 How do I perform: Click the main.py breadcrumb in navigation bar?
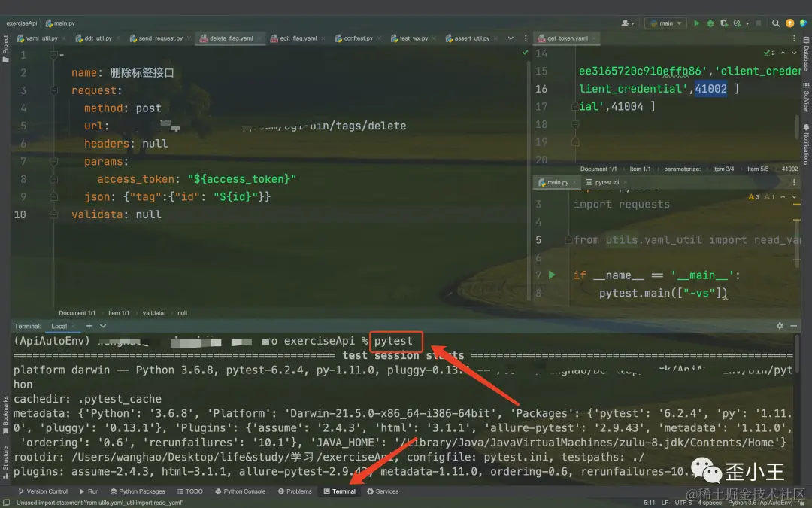click(61, 23)
